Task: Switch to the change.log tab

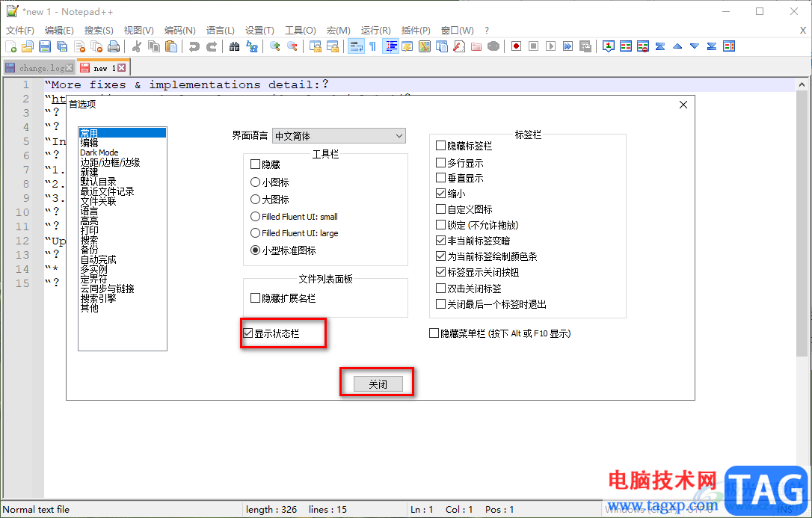Action: tap(39, 68)
